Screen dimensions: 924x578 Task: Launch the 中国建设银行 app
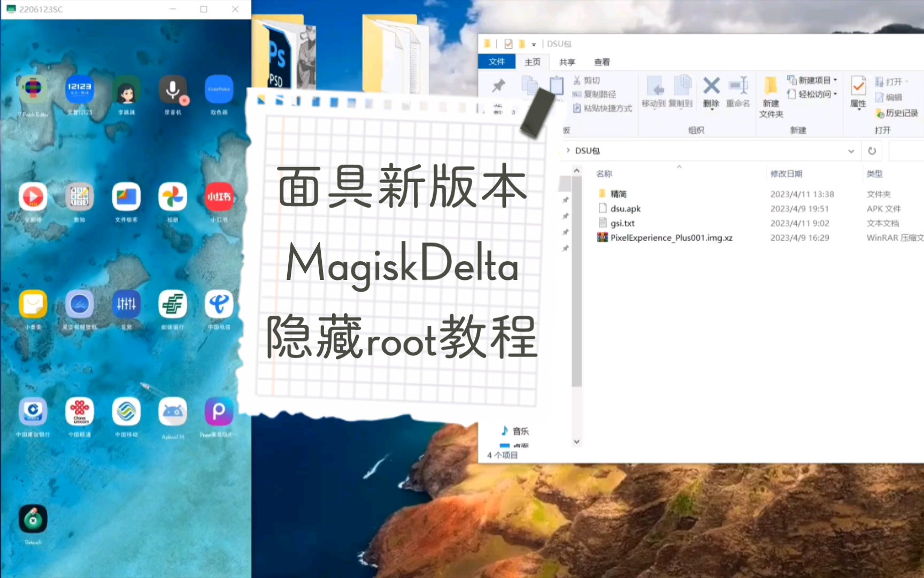pos(33,412)
